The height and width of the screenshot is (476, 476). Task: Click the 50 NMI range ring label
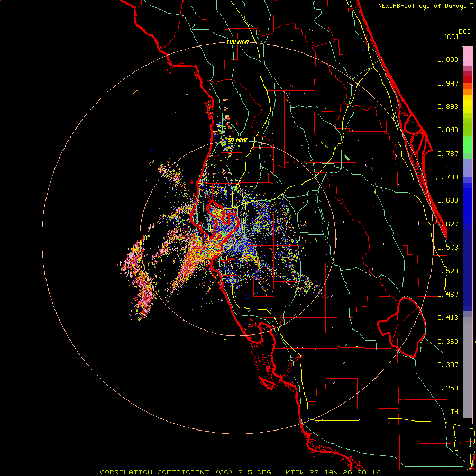click(237, 140)
